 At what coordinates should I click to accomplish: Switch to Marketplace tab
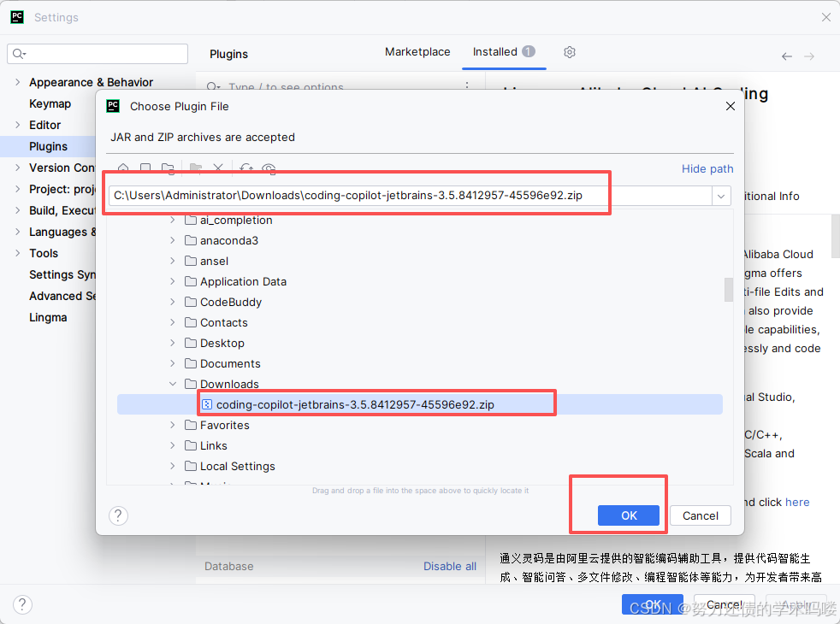tap(417, 52)
